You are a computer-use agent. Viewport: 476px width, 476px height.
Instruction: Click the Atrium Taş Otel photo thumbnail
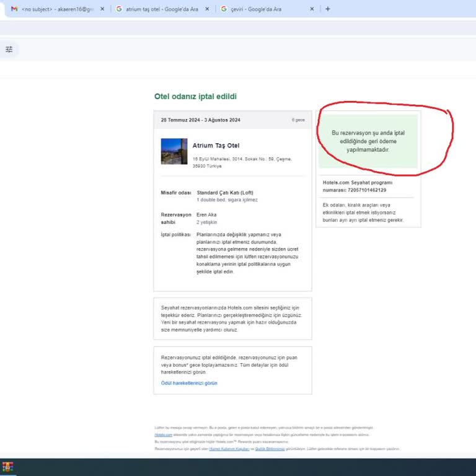174,151
